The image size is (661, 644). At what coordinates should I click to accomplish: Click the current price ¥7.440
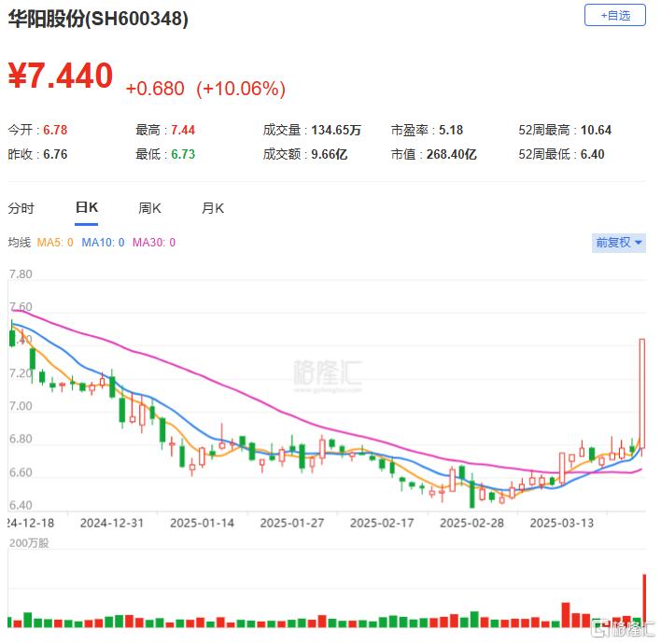pyautogui.click(x=61, y=76)
